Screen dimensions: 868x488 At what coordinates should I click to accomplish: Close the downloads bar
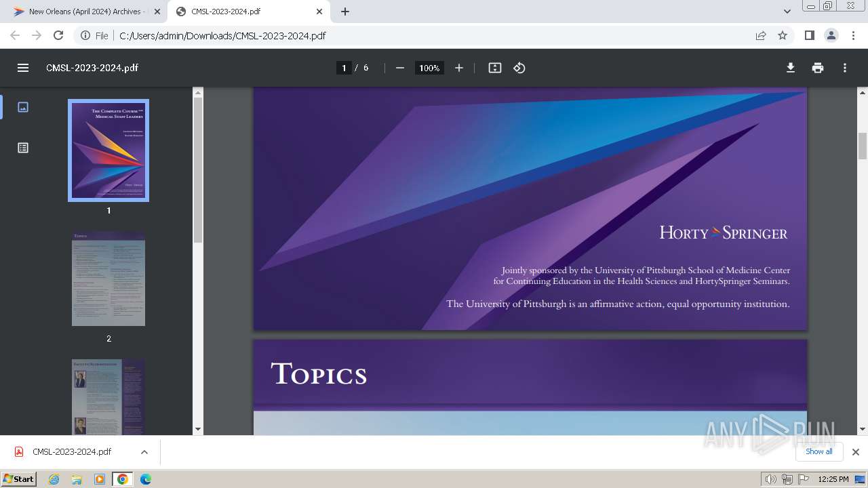click(x=855, y=451)
